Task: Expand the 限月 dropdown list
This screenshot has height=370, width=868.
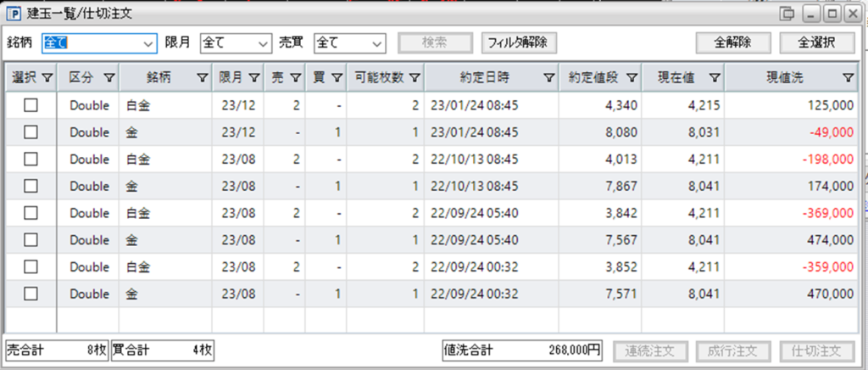Action: click(x=236, y=43)
